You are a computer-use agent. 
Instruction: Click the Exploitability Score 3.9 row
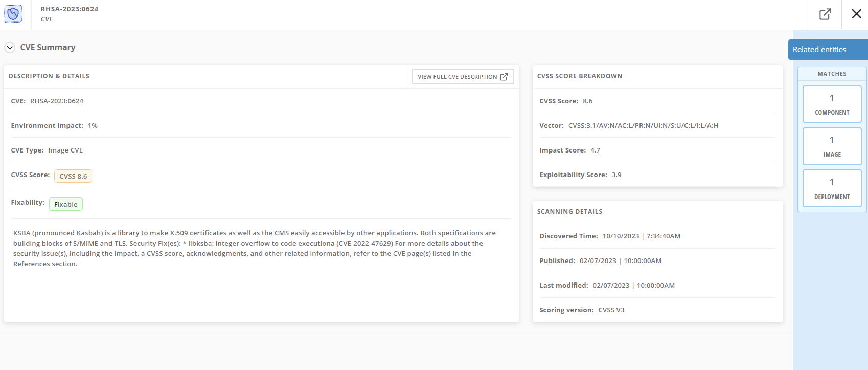[x=657, y=175]
